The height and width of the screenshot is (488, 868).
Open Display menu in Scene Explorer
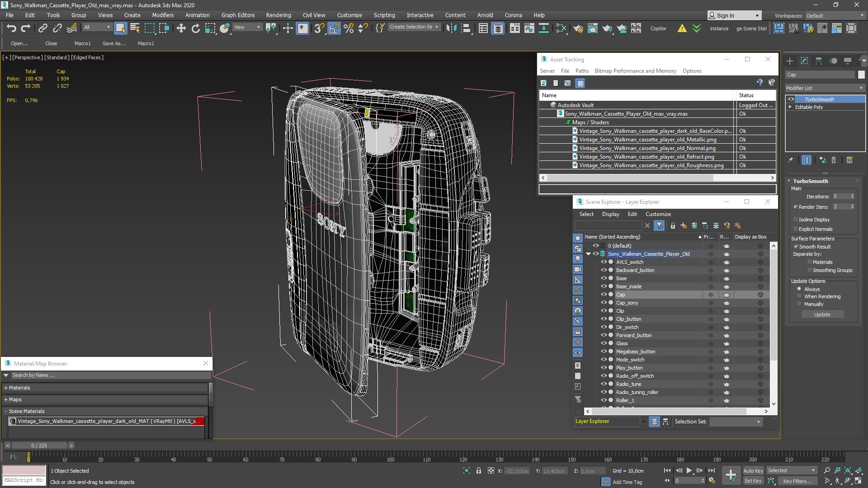610,214
